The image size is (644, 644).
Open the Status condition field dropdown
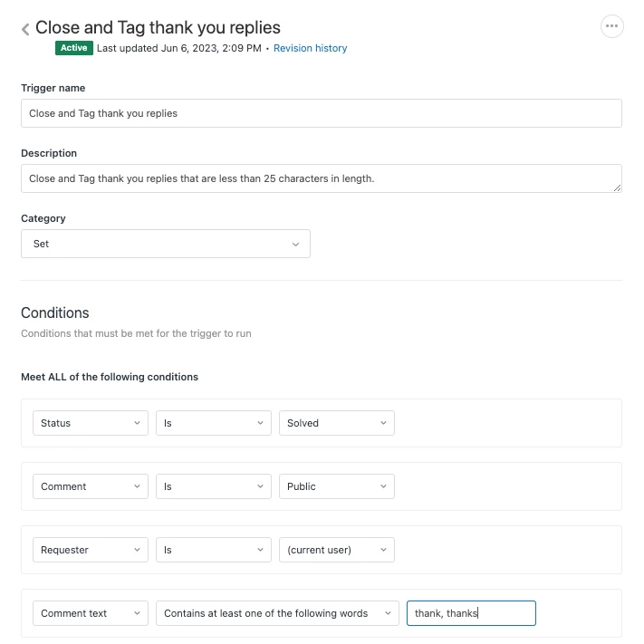pos(90,423)
